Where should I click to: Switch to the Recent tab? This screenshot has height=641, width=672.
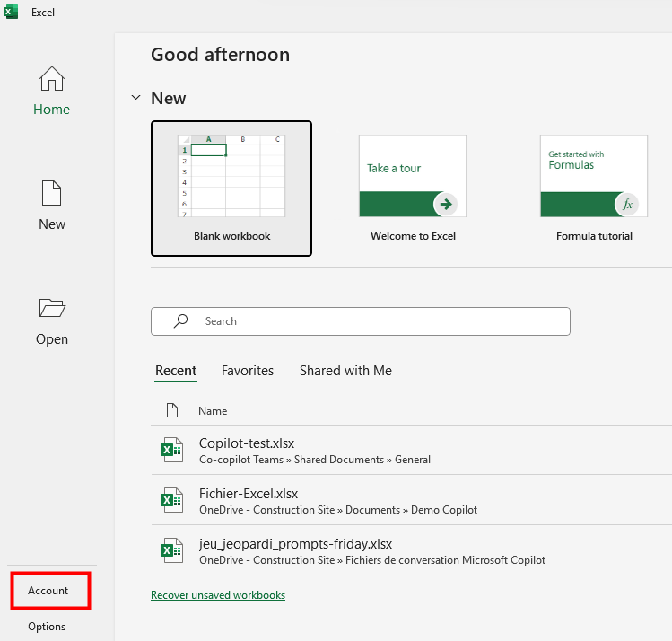176,371
